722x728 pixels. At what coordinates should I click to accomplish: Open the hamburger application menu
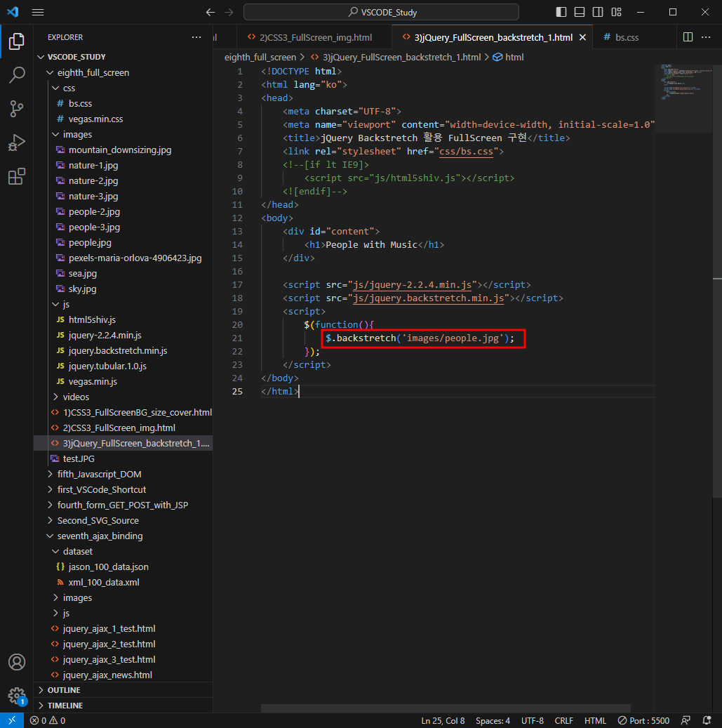click(x=38, y=12)
